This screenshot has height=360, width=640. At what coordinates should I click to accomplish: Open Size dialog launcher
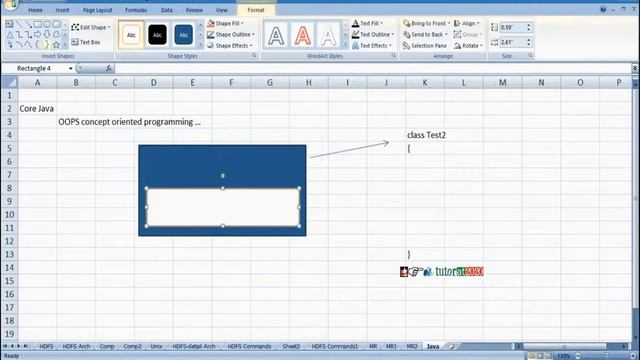[x=531, y=56]
